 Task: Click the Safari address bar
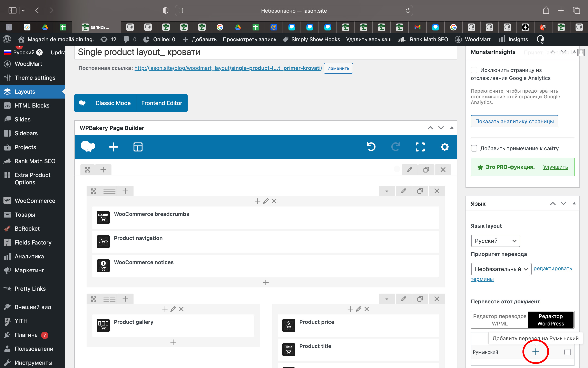(x=294, y=10)
